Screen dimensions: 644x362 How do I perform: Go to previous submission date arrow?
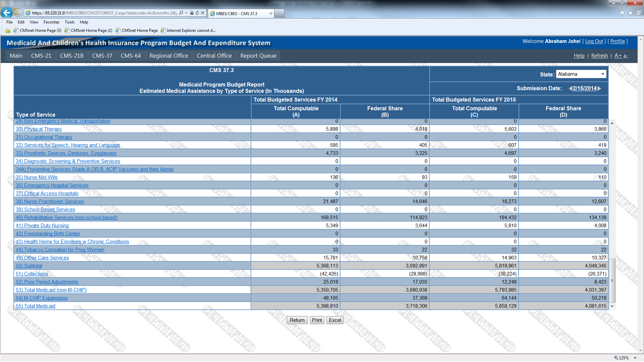coord(570,88)
